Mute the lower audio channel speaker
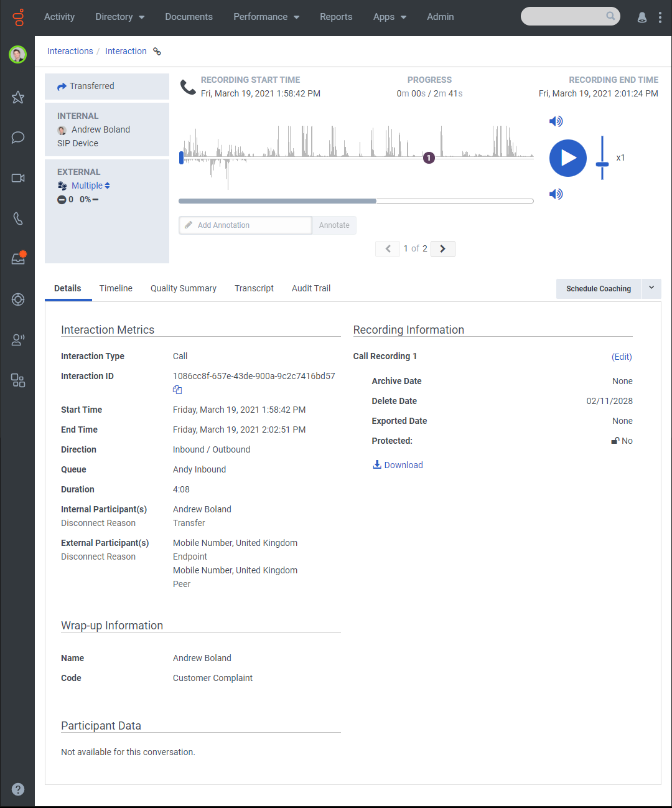Viewport: 672px width, 808px height. (556, 194)
